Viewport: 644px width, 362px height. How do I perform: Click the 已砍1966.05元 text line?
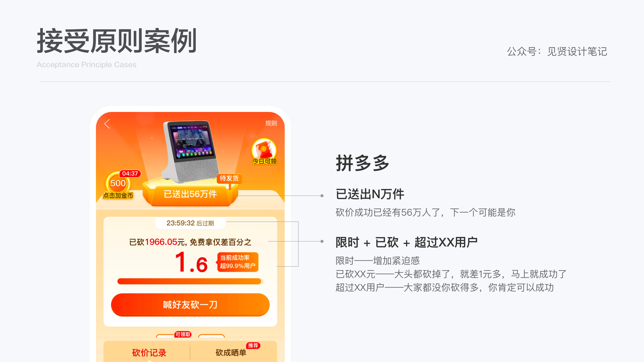click(x=190, y=242)
